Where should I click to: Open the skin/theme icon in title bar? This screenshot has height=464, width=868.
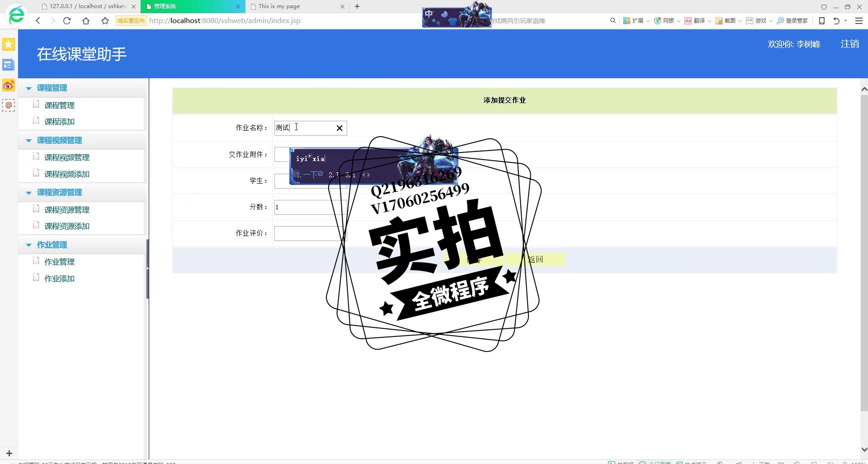824,7
